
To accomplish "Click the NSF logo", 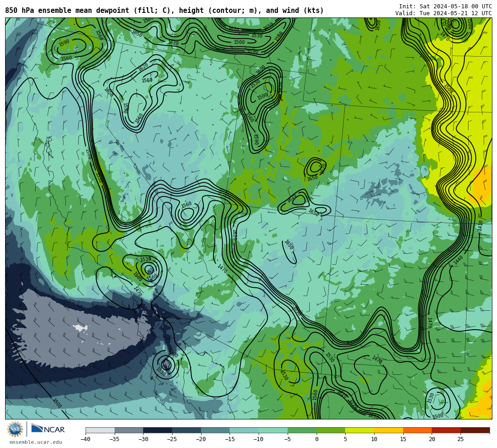I will 15,430.
